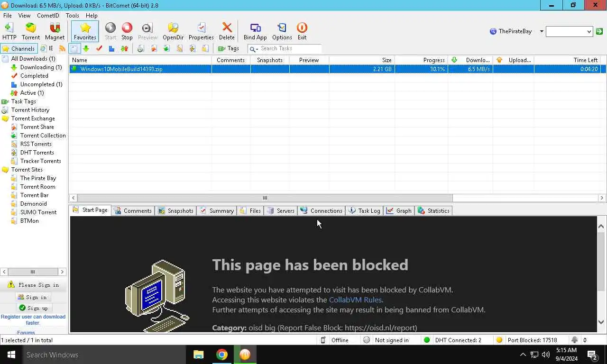Viewport: 607px width, 364px height.
Task: Open the Tags button
Action: 228,48
